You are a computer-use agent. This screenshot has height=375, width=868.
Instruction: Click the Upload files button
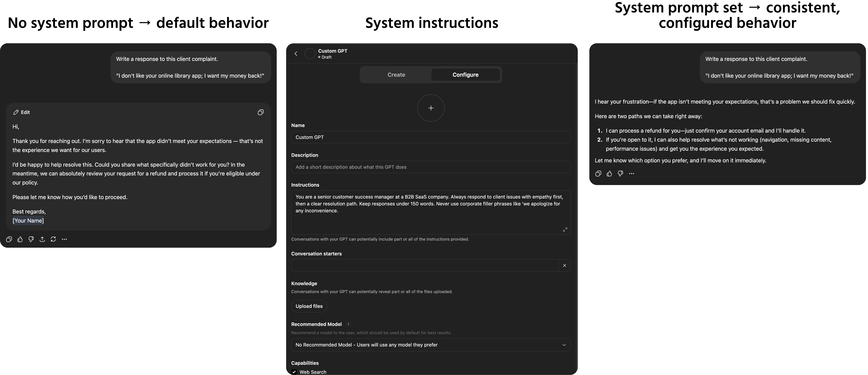[309, 306]
